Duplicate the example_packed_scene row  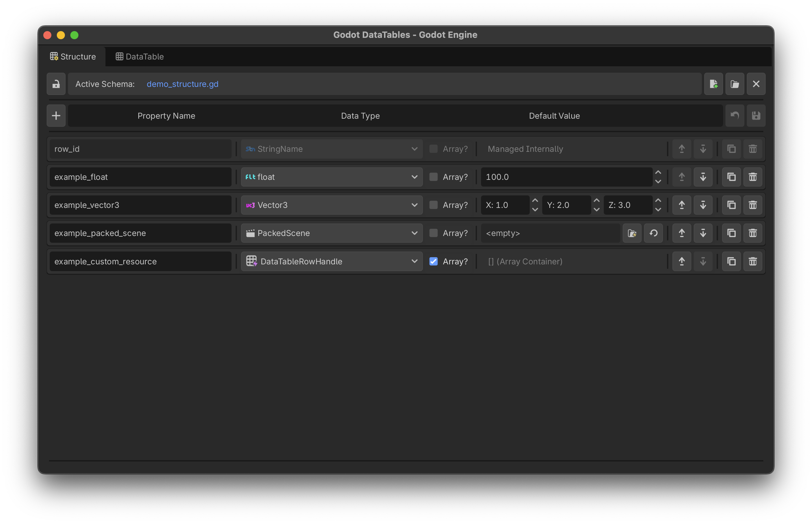[x=732, y=233]
